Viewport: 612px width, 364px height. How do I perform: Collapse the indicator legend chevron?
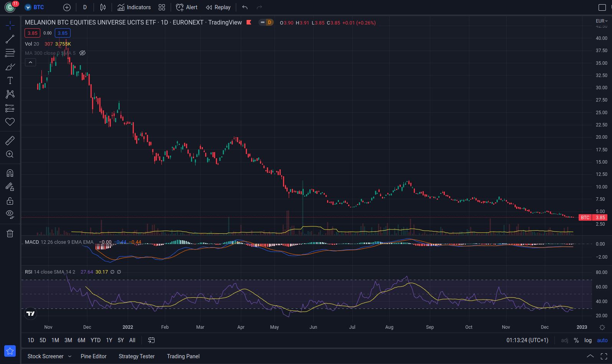point(30,62)
